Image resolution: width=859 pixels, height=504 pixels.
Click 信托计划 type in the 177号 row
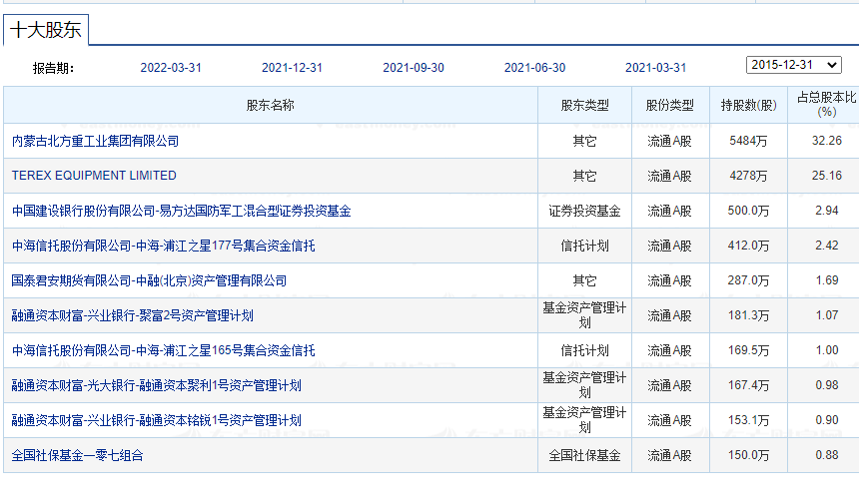click(x=584, y=246)
